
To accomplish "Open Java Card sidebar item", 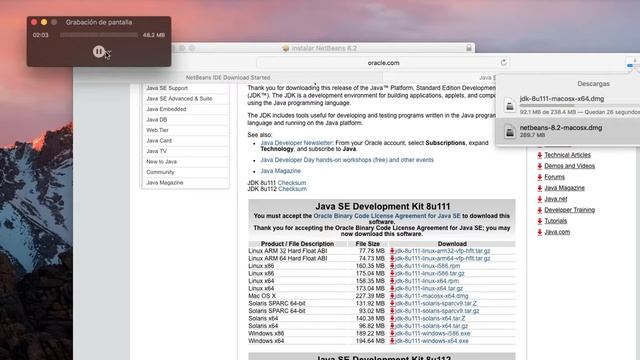I will tap(159, 141).
